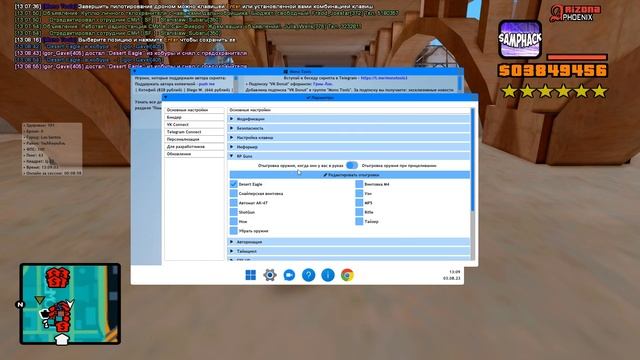Viewport: 640px width, 360px height.
Task: Click the game minimap
Action: coord(70,304)
